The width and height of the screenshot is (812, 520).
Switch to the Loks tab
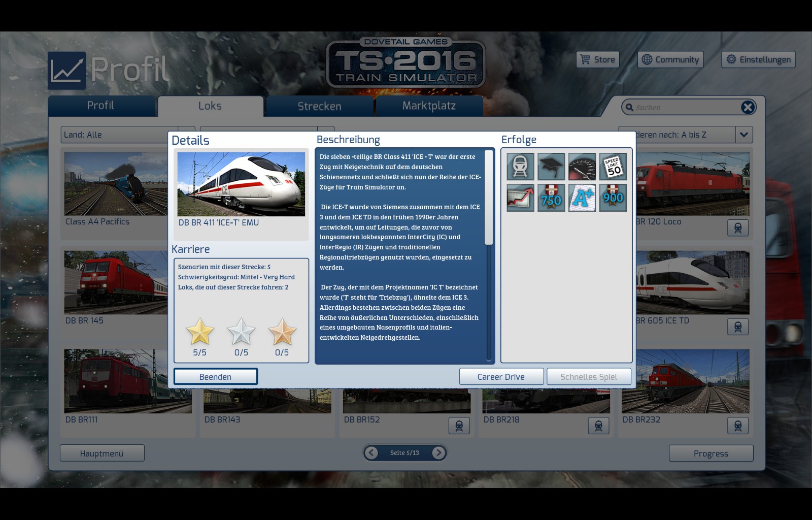click(x=210, y=106)
